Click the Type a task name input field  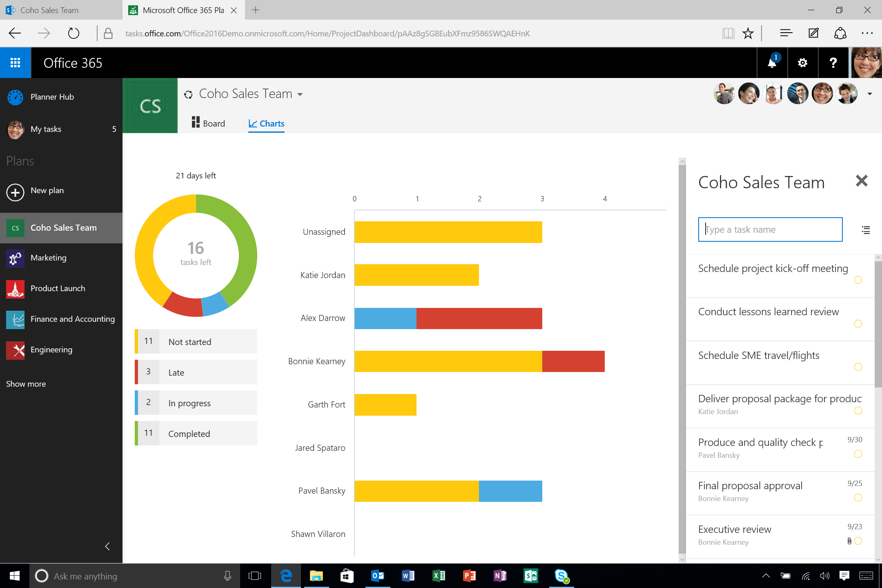tap(771, 229)
